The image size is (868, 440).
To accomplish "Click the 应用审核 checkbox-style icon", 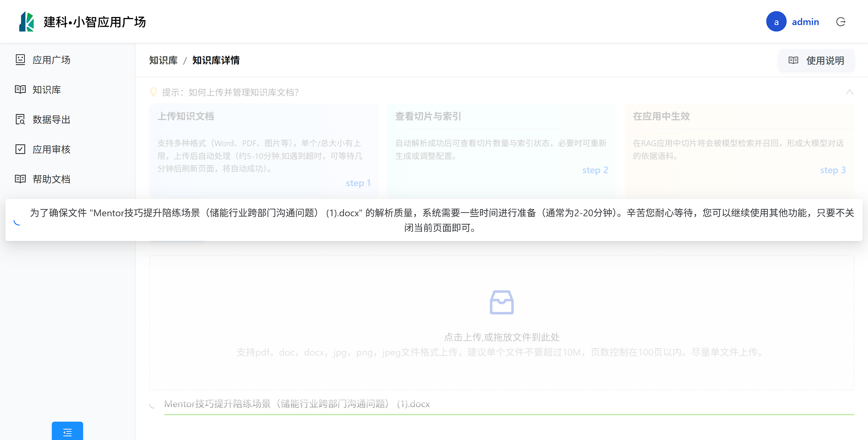I will pyautogui.click(x=20, y=149).
